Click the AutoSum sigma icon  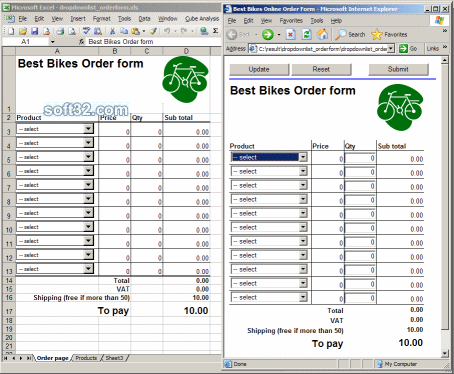tap(216, 31)
